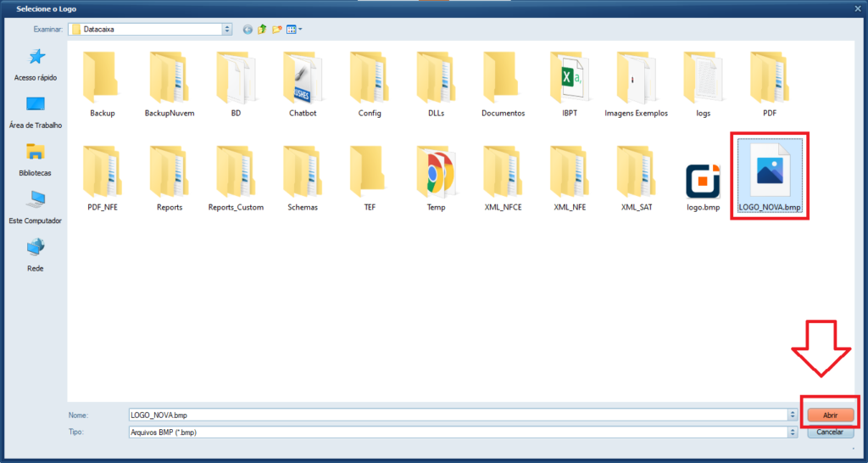Go to Área de Trabalho in sidebar

pos(36,111)
